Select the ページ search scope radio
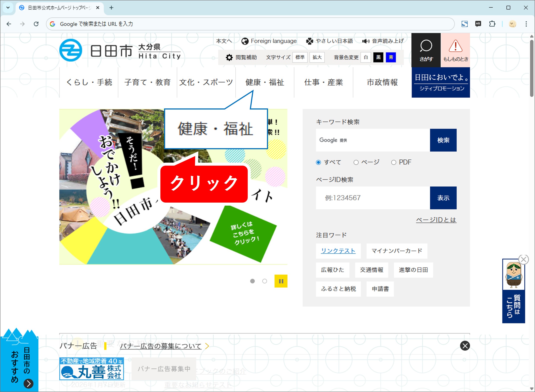 (x=356, y=162)
